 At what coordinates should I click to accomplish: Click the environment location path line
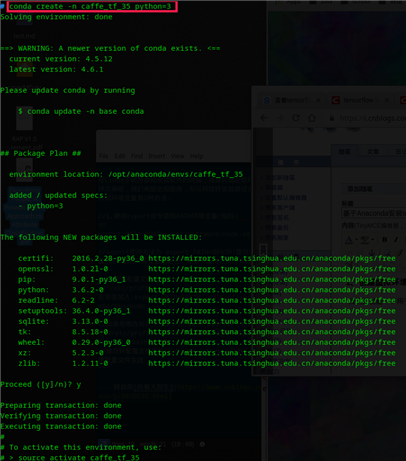tap(126, 174)
